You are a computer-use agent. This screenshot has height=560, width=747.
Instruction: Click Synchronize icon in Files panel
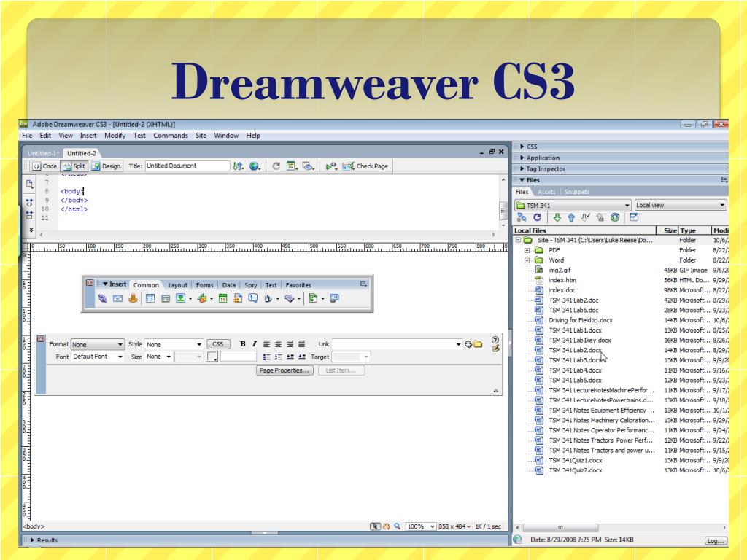[x=615, y=217]
